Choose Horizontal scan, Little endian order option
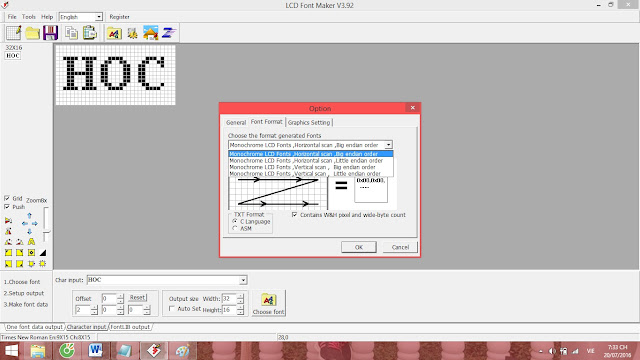This screenshot has width=640, height=360. pos(311,160)
